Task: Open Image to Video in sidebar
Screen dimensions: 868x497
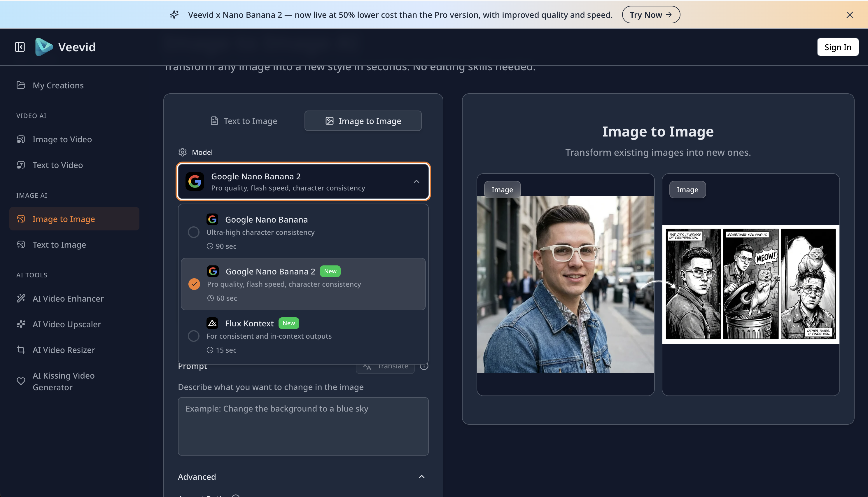Action: [x=62, y=139]
